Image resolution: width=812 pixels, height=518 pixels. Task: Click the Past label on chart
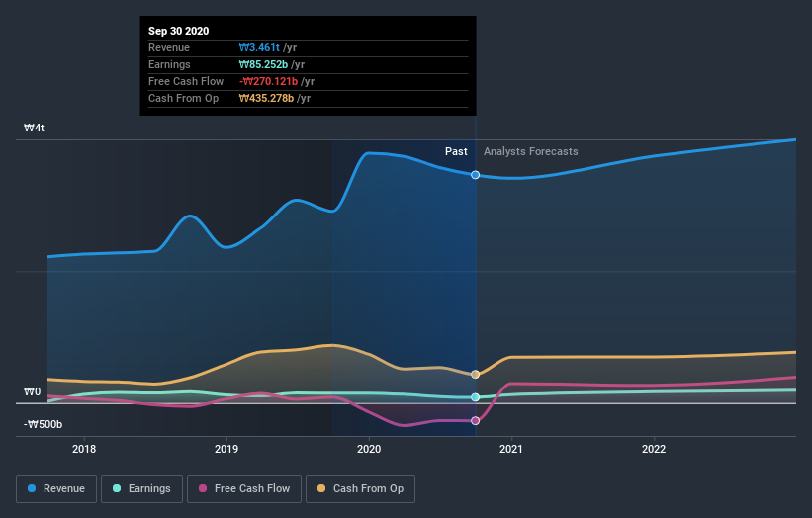[456, 151]
